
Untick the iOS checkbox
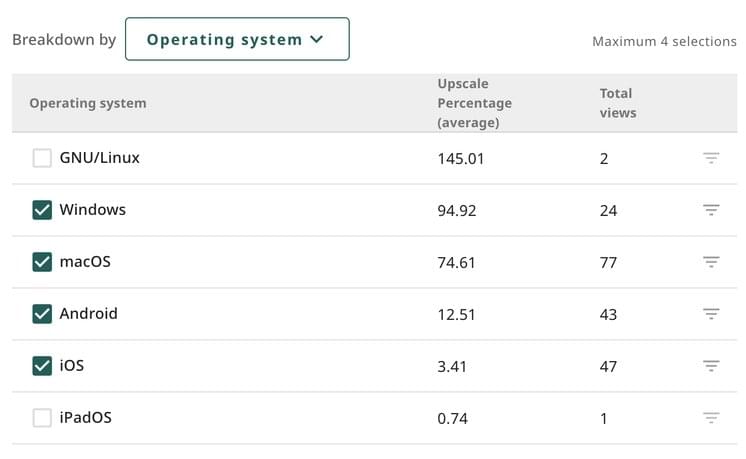coord(42,366)
